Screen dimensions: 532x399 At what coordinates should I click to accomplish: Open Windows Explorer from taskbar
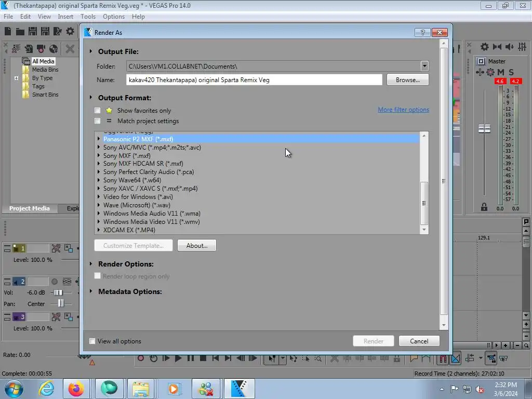141,389
